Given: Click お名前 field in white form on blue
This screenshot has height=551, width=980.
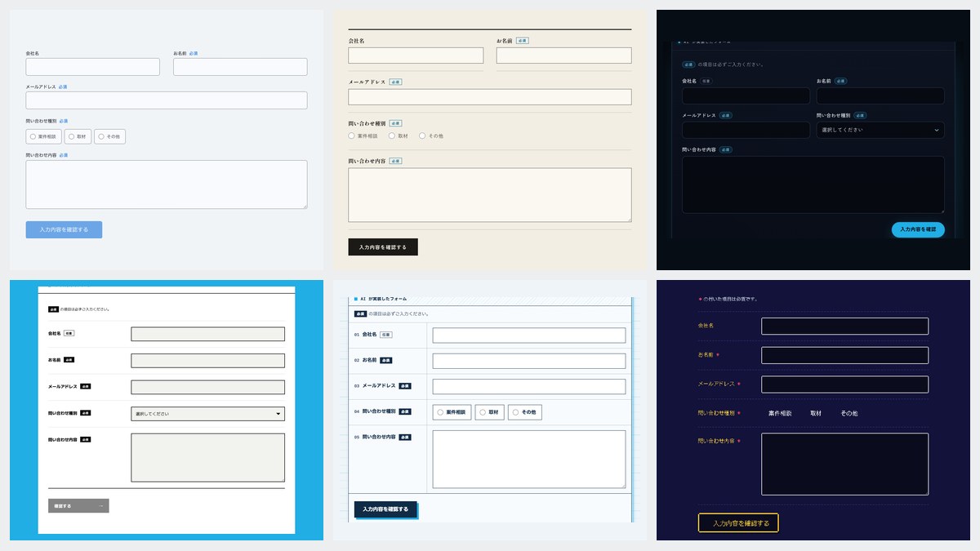Looking at the screenshot, I should point(207,361).
